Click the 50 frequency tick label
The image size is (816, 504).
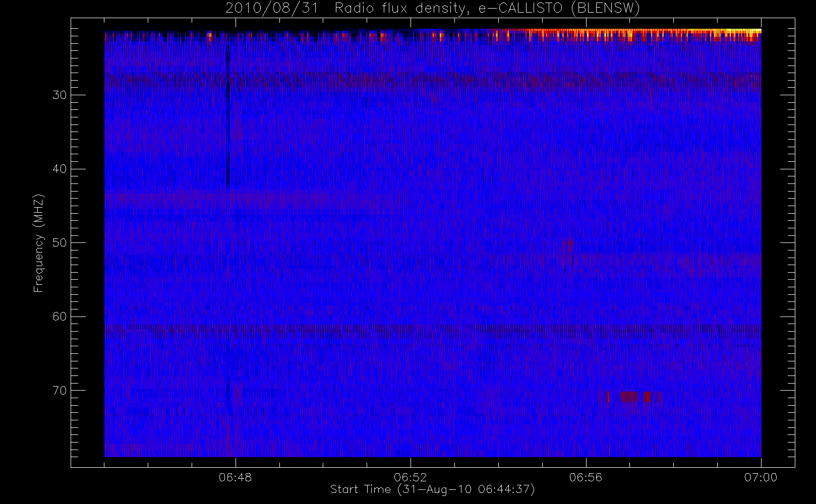(x=60, y=243)
